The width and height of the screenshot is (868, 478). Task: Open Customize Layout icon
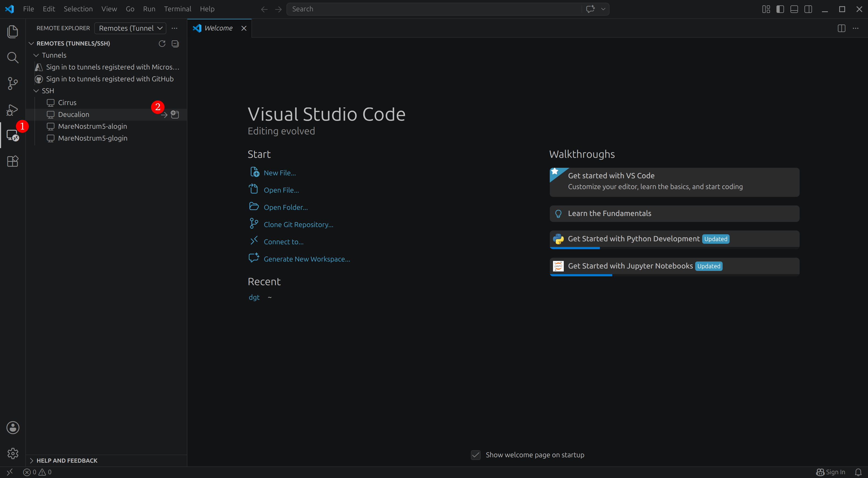766,9
